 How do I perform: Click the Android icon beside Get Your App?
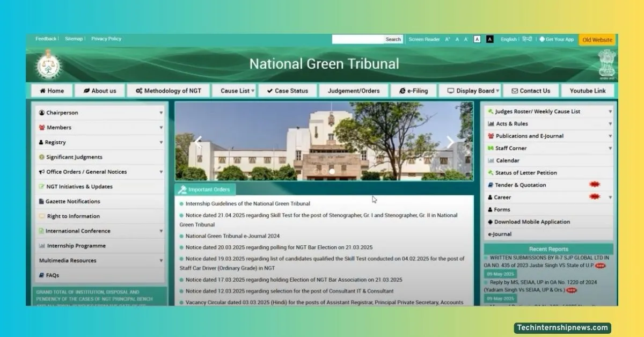point(542,39)
